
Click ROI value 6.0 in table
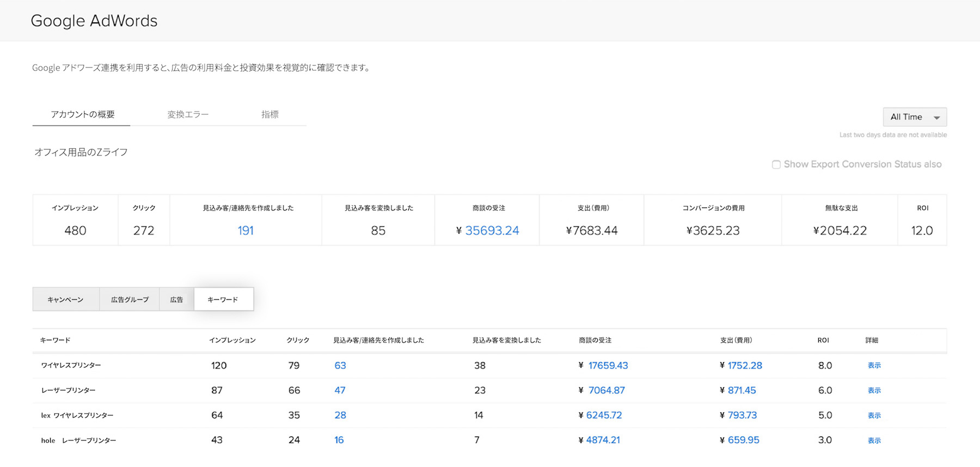[x=825, y=390]
